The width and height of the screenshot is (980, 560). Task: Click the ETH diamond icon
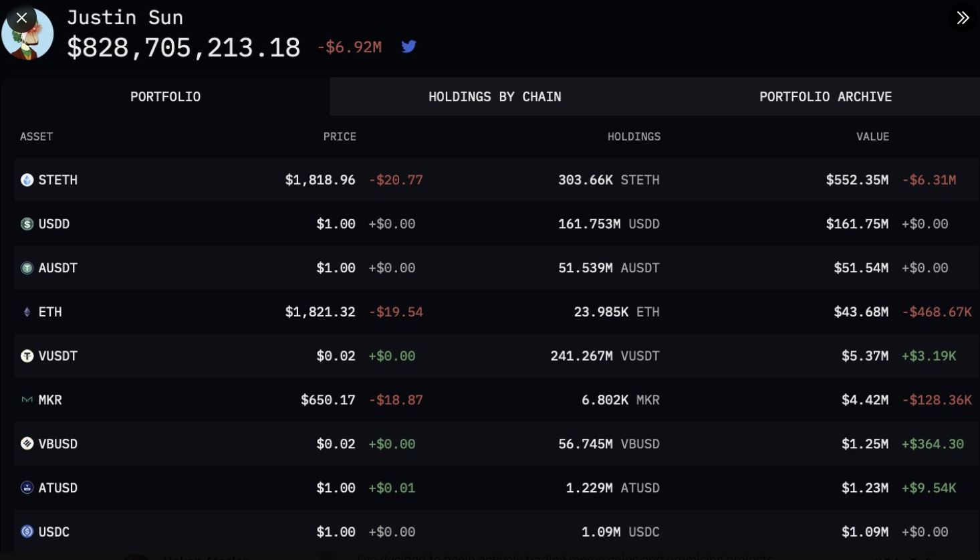pyautogui.click(x=27, y=312)
